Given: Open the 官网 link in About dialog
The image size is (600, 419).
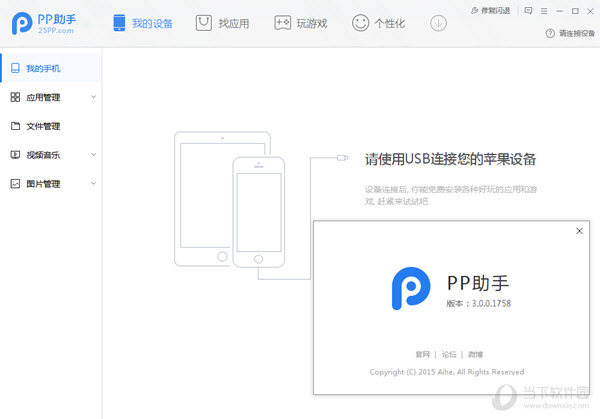Looking at the screenshot, I should (422, 354).
